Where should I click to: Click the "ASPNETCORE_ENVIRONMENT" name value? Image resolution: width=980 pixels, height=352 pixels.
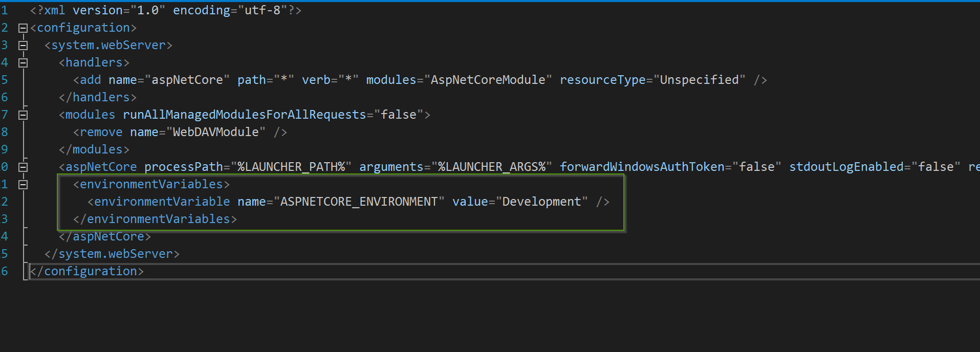pyautogui.click(x=359, y=202)
